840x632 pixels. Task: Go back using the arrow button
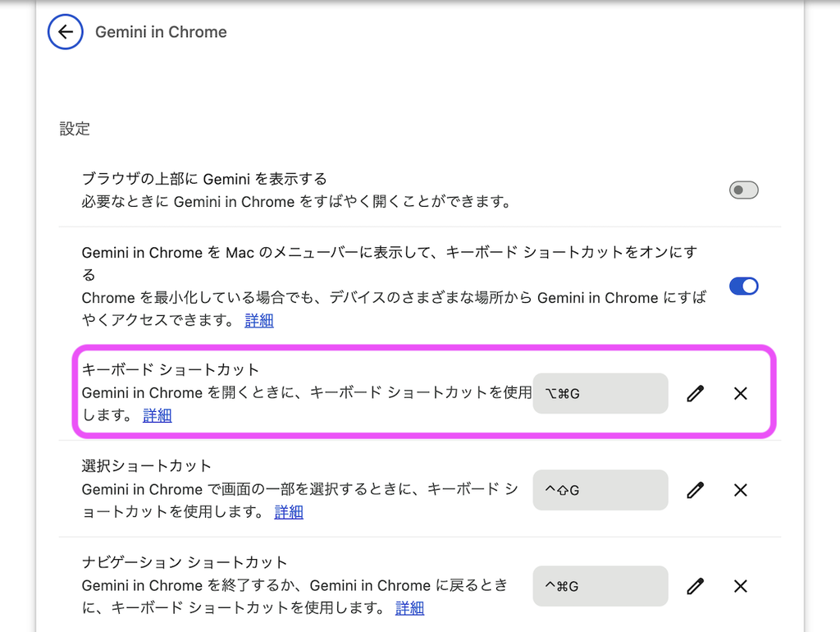(x=66, y=32)
